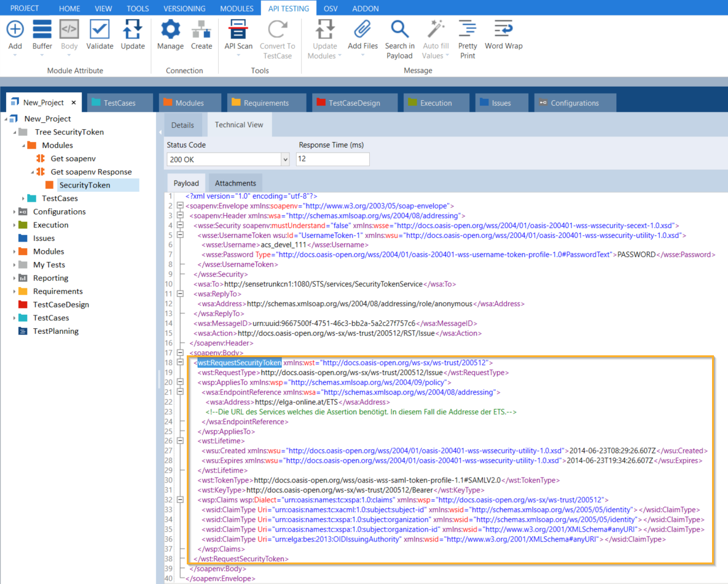The image size is (728, 584).
Task: Click the Update module attribute icon
Action: 133,30
